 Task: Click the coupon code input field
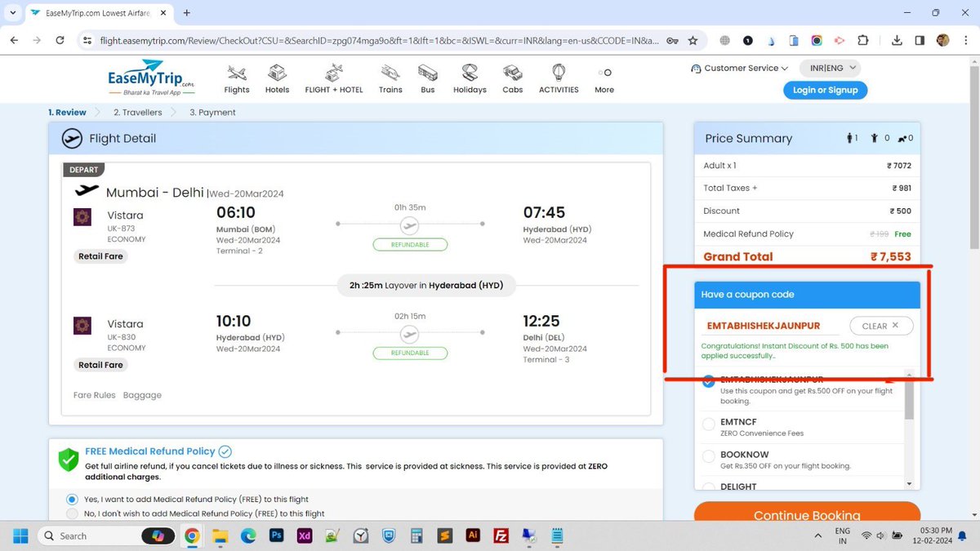pyautogui.click(x=772, y=326)
